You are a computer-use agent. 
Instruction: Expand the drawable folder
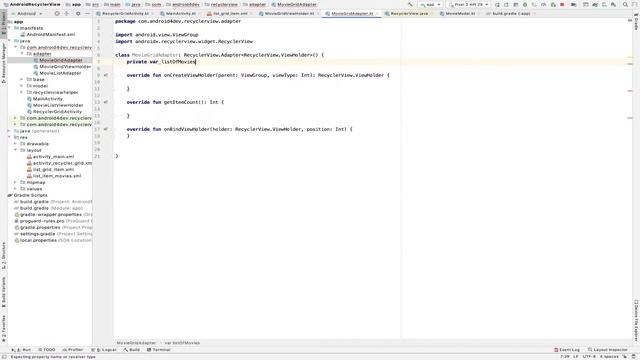[16, 144]
